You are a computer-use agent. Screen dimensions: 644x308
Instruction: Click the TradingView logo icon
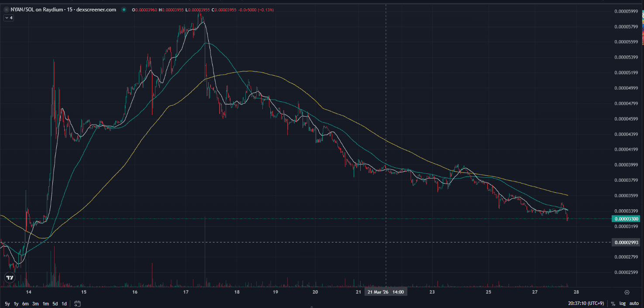click(9, 277)
